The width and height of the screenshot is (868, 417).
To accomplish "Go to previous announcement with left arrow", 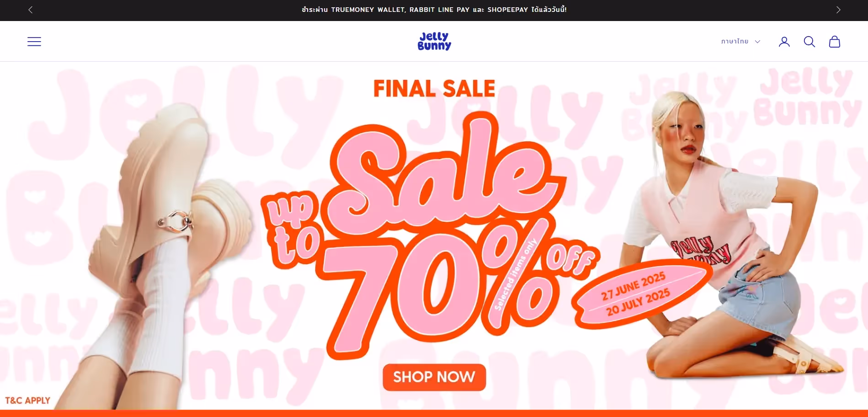I will [31, 10].
